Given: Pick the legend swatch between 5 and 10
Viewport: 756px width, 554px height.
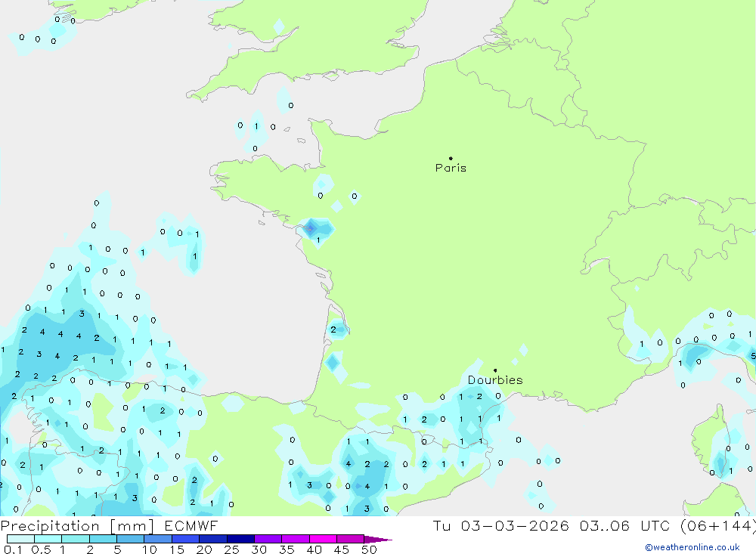Looking at the screenshot, I should (x=131, y=539).
